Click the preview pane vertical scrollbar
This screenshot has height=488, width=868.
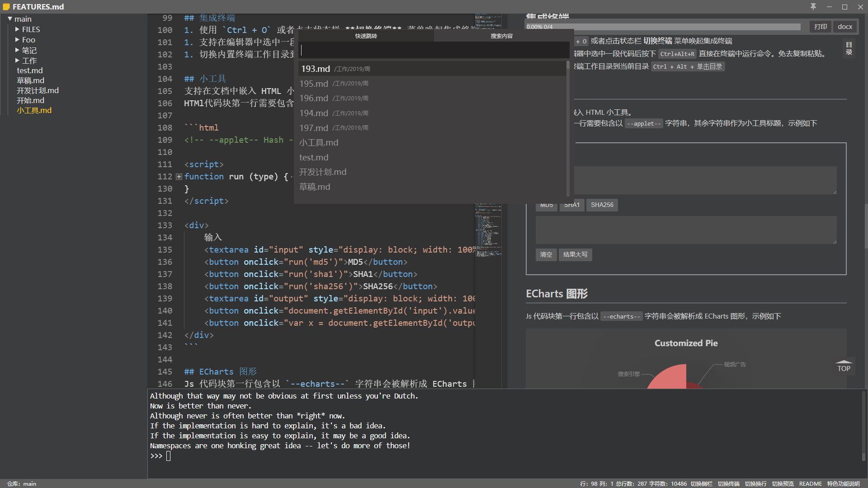tap(865, 226)
